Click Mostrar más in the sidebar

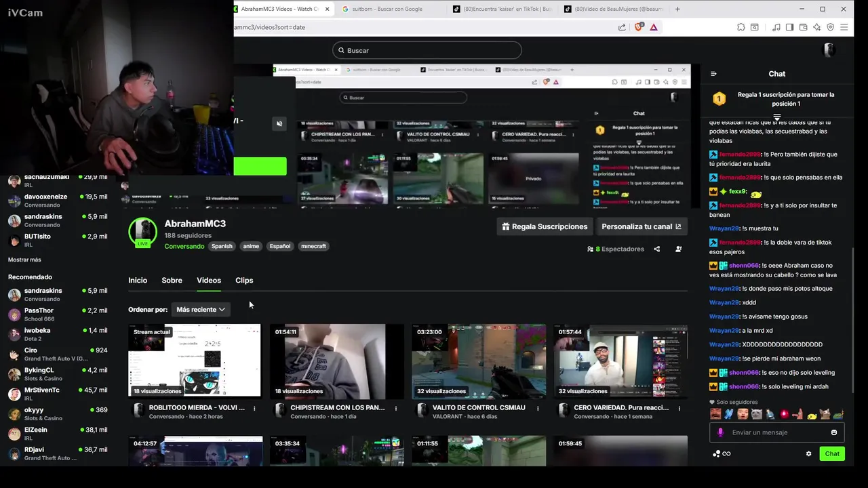24,260
